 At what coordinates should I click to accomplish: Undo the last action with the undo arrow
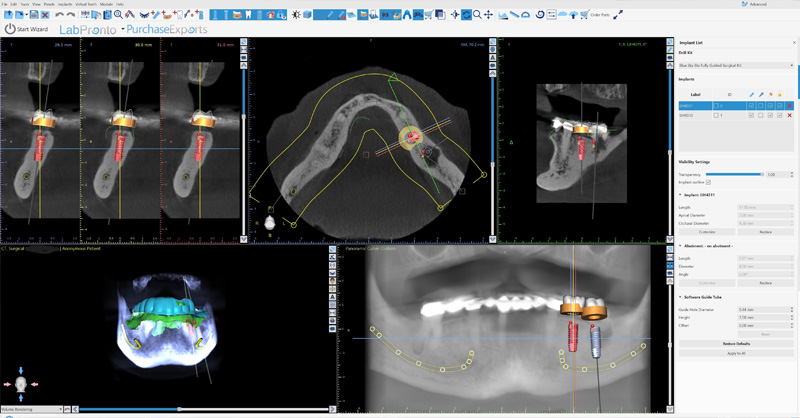coord(59,15)
